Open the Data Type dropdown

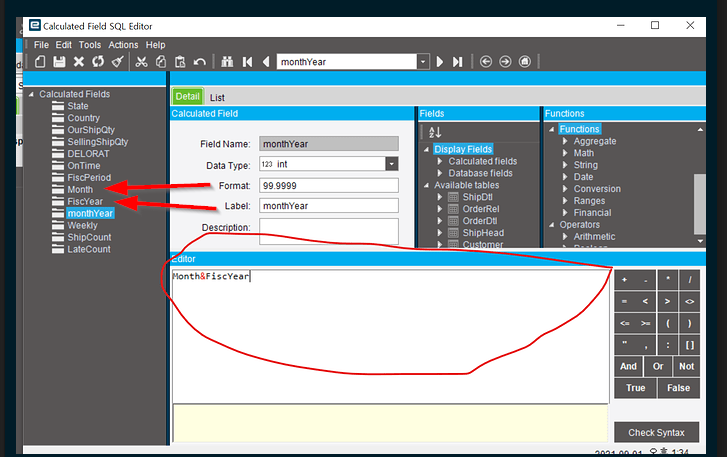point(392,164)
